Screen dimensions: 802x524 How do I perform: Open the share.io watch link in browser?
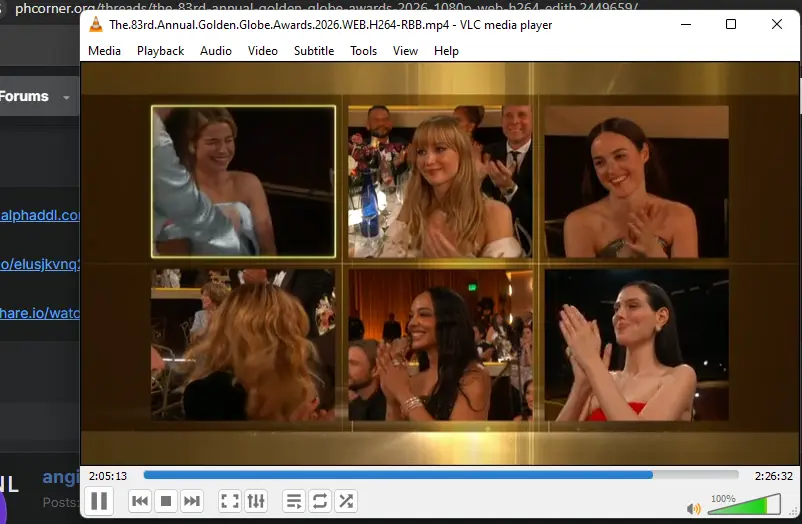tap(40, 313)
